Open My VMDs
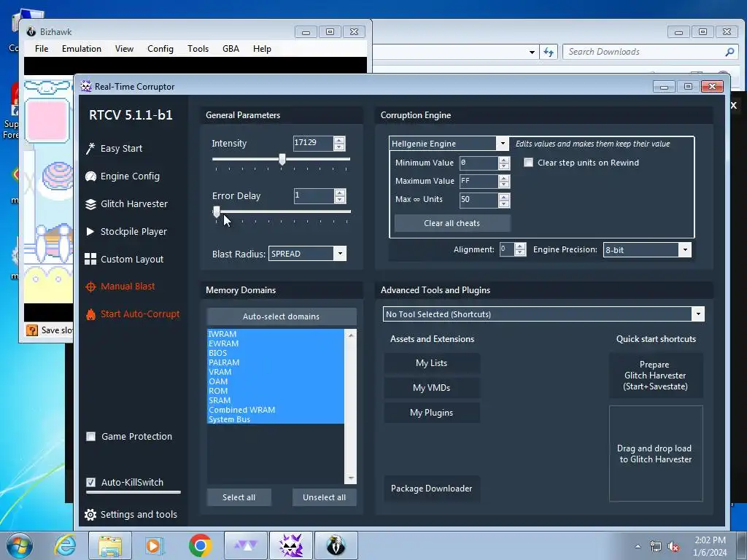747x560 pixels. click(x=432, y=388)
